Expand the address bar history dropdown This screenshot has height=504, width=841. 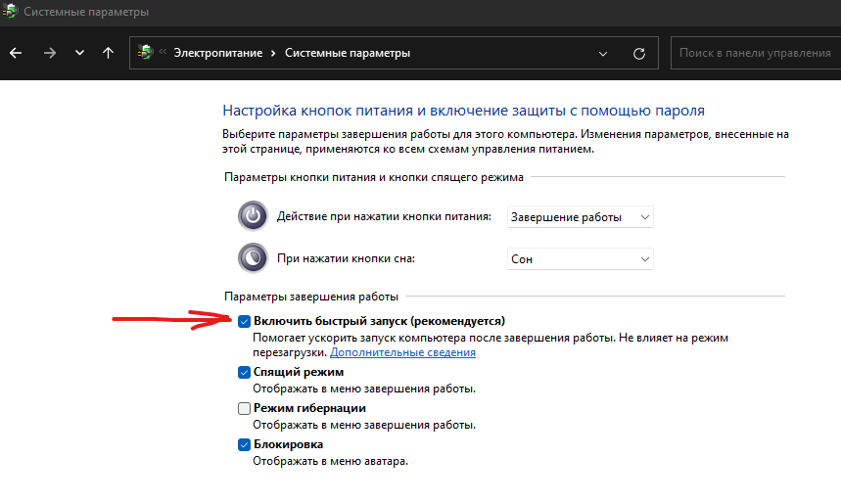(x=603, y=54)
